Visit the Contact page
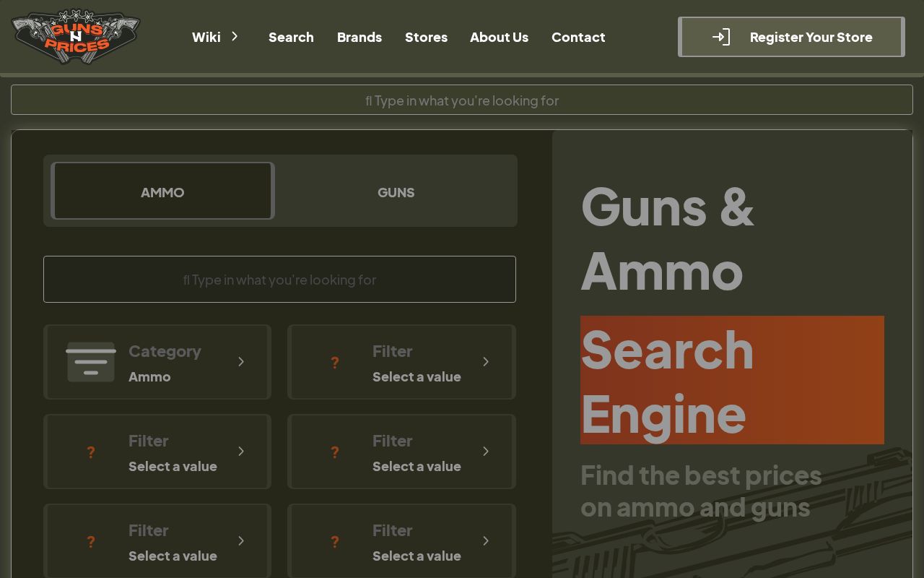This screenshot has height=578, width=924. tap(578, 37)
